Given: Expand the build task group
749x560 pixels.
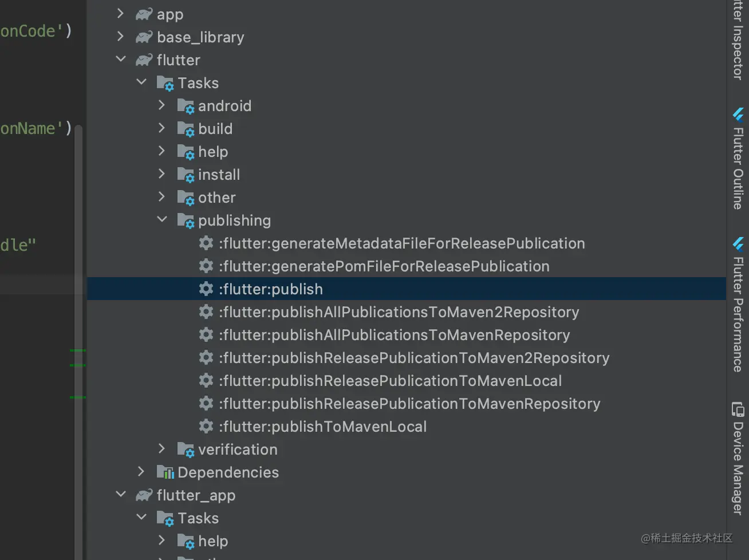Looking at the screenshot, I should point(161,128).
